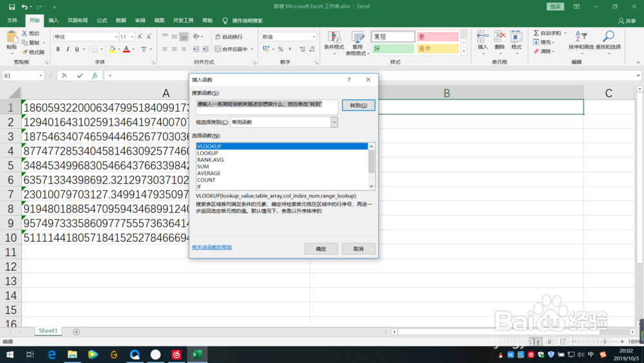Switch to the Developer Tools tab

click(183, 21)
